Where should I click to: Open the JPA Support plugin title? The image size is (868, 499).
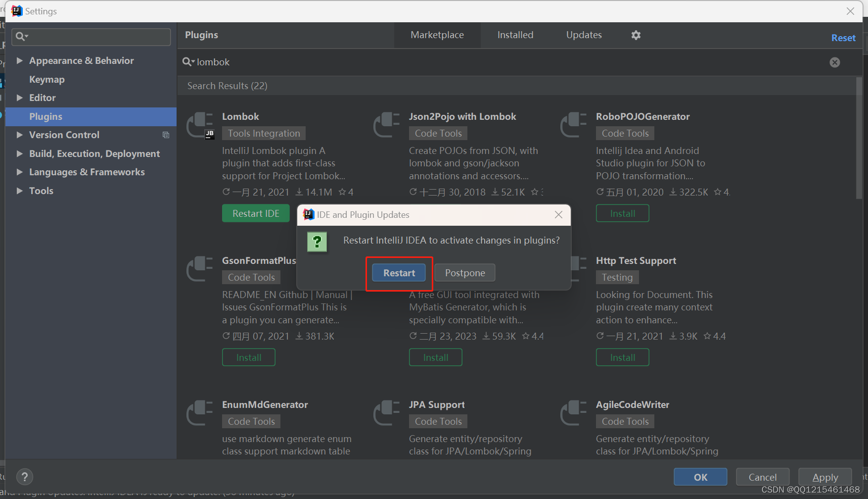pos(437,404)
